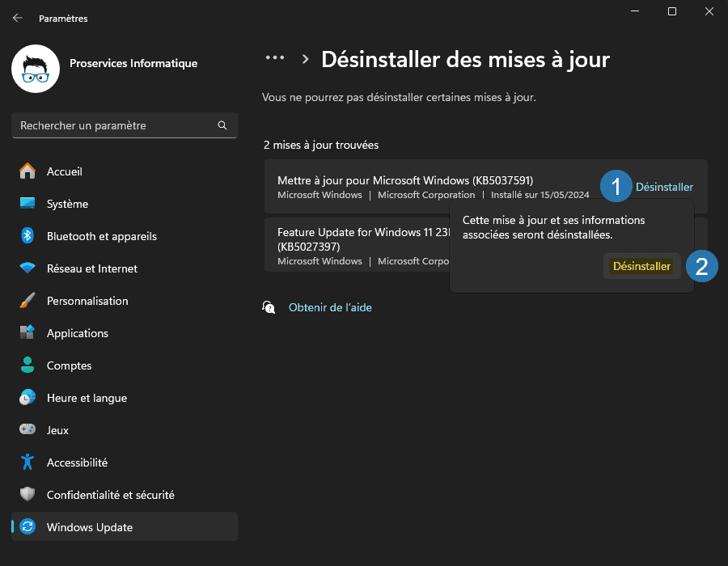Confirm with the yellow Désinstaller button
The height and width of the screenshot is (566, 728).
641,265
